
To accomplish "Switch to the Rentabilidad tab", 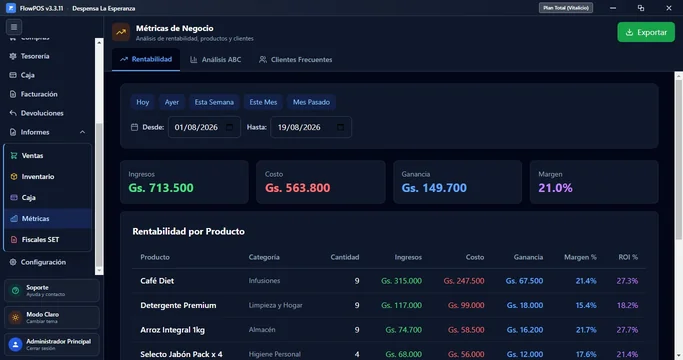I will coord(146,59).
